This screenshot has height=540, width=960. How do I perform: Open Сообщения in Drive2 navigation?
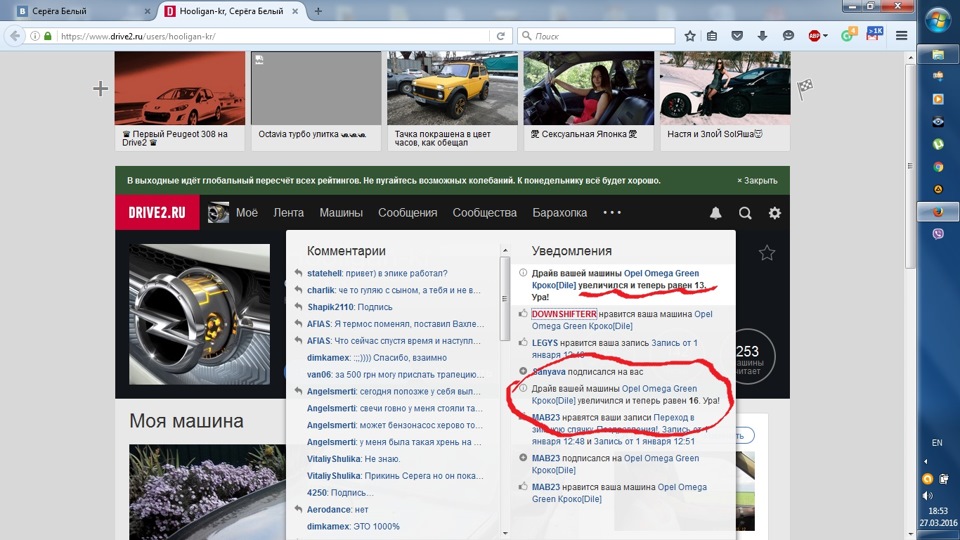pos(408,212)
